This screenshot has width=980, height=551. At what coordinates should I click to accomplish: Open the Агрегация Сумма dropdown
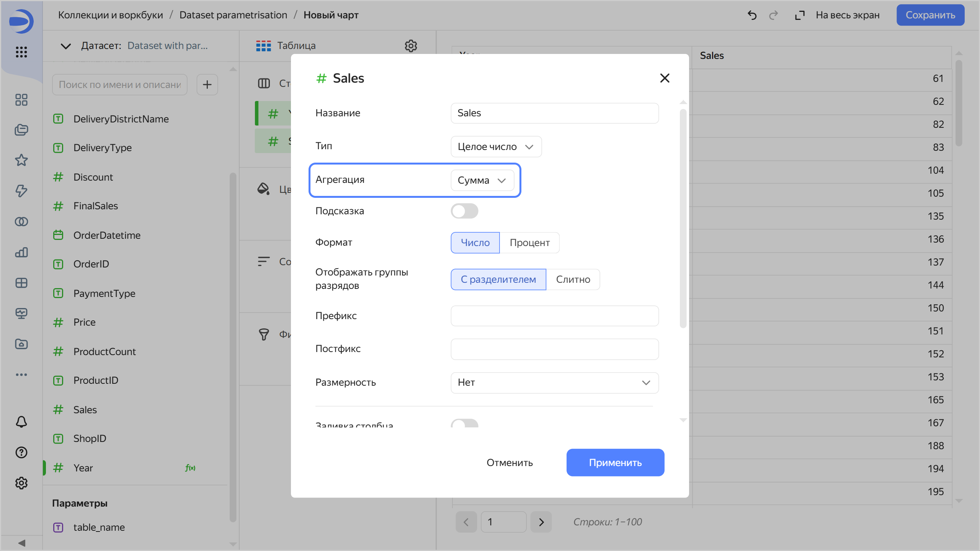point(482,180)
